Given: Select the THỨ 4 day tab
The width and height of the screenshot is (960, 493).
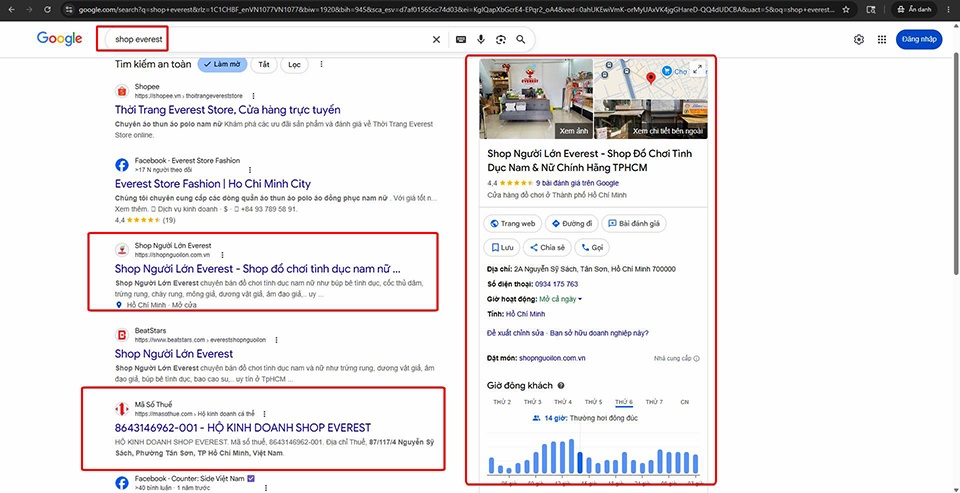Looking at the screenshot, I should (563, 402).
